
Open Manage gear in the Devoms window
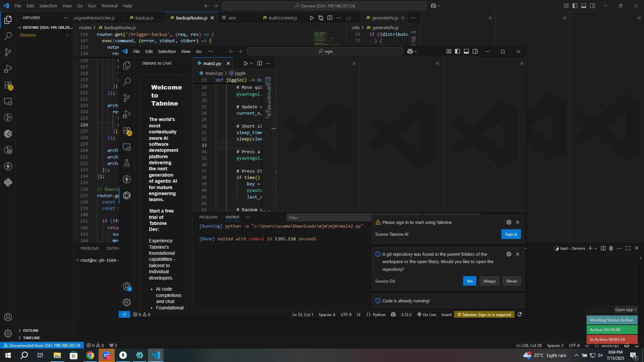[8, 334]
